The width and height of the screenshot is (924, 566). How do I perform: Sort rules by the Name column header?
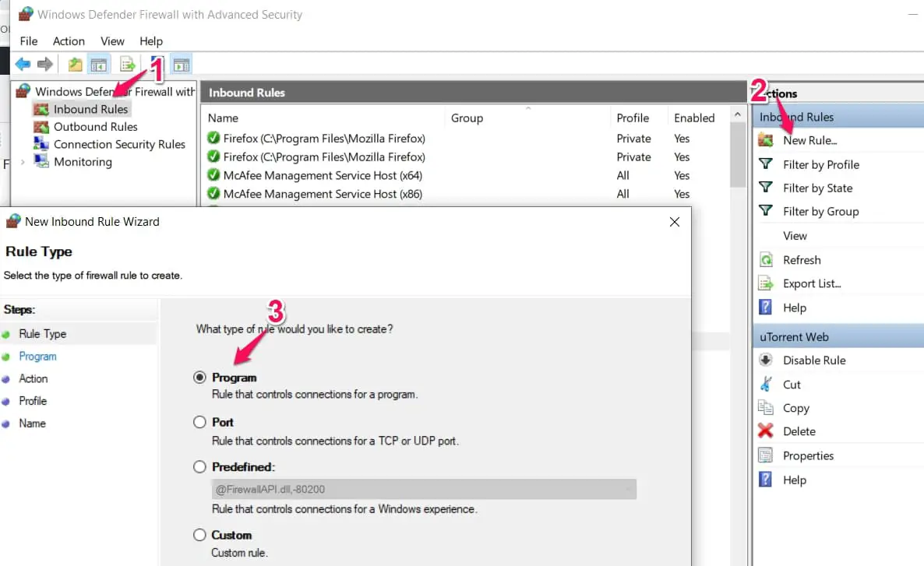223,118
